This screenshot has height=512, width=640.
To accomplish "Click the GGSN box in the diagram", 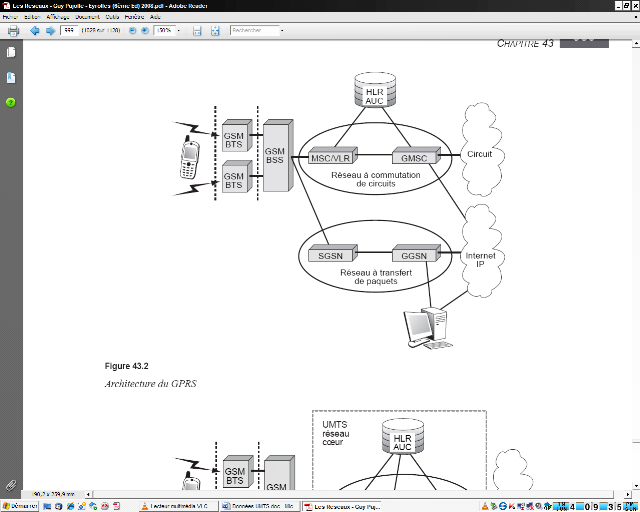I will (416, 254).
